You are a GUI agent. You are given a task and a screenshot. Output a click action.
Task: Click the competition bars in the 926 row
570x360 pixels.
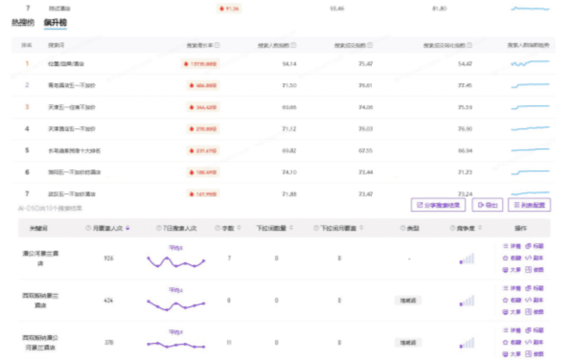[467, 259]
